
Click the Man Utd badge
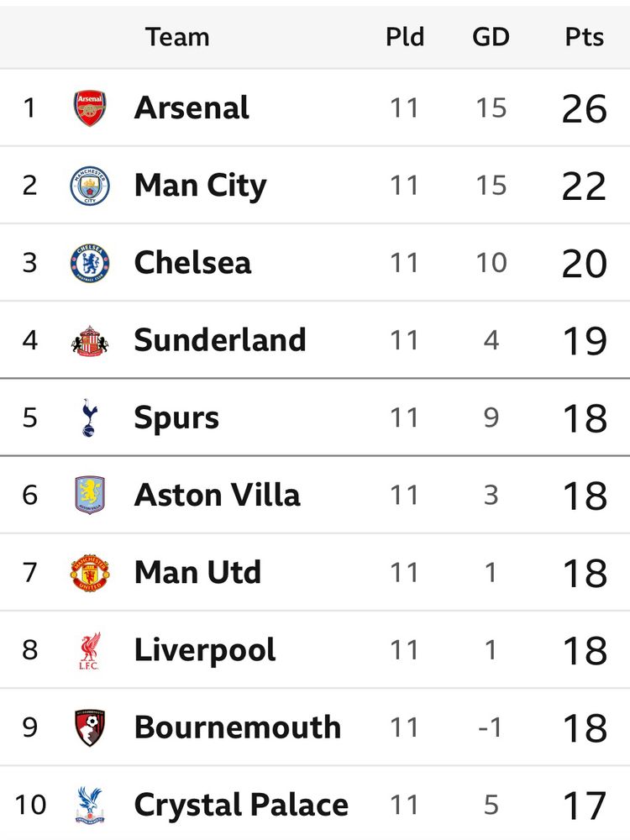[x=90, y=573]
